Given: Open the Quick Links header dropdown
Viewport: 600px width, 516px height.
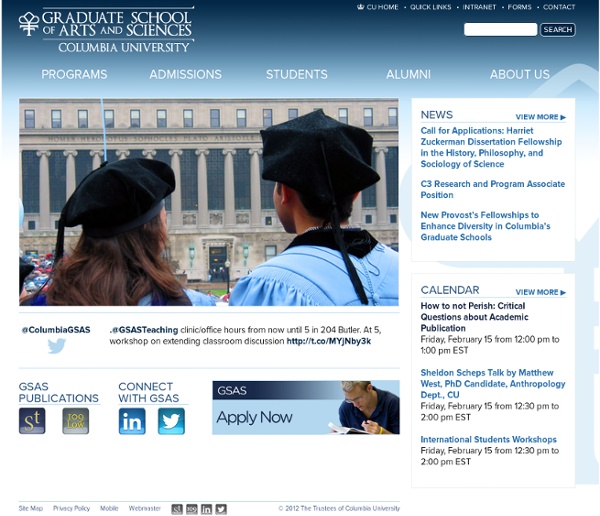Looking at the screenshot, I should (x=430, y=7).
